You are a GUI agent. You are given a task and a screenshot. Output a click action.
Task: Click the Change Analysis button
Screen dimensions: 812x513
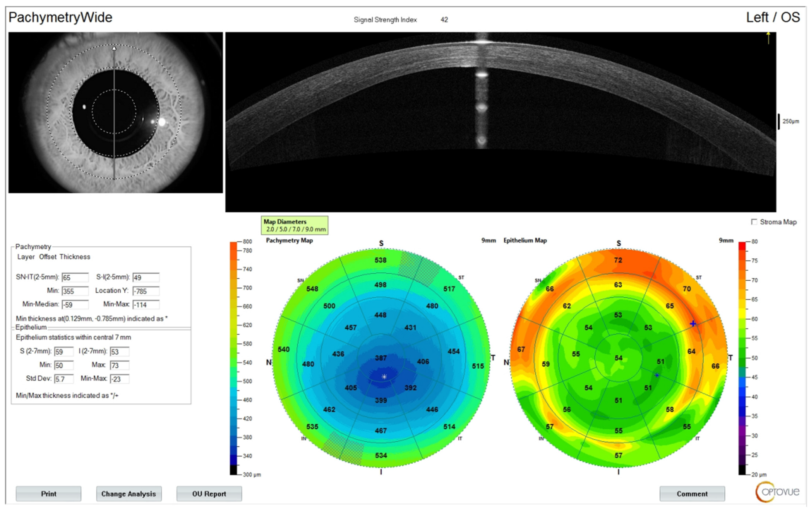(x=129, y=494)
